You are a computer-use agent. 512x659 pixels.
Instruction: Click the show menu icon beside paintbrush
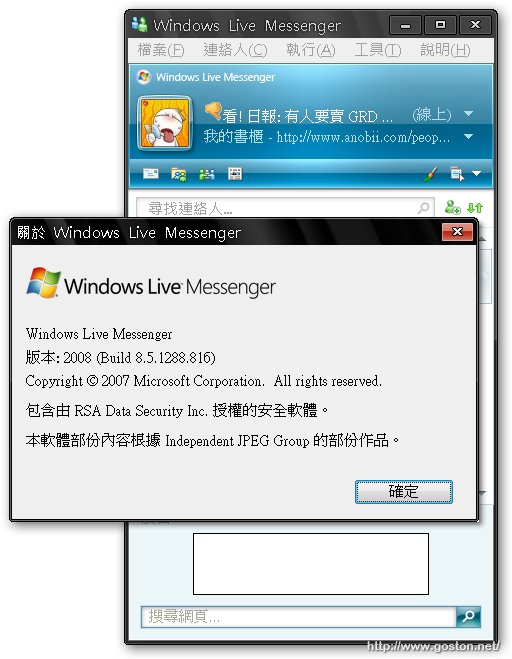tap(457, 174)
